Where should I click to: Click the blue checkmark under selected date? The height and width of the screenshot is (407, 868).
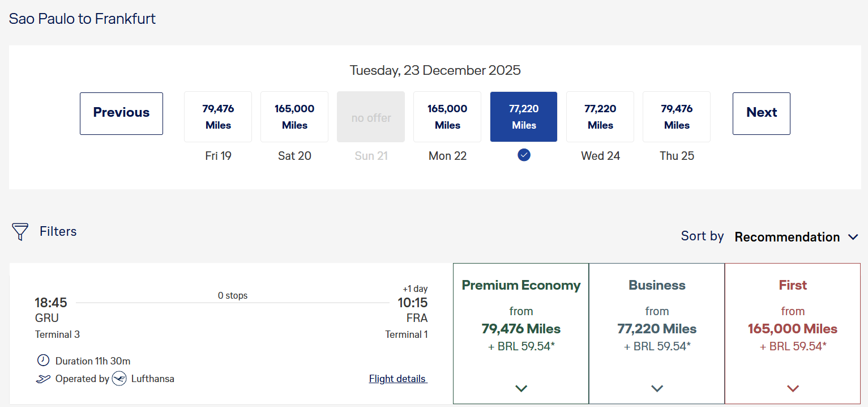coord(524,155)
